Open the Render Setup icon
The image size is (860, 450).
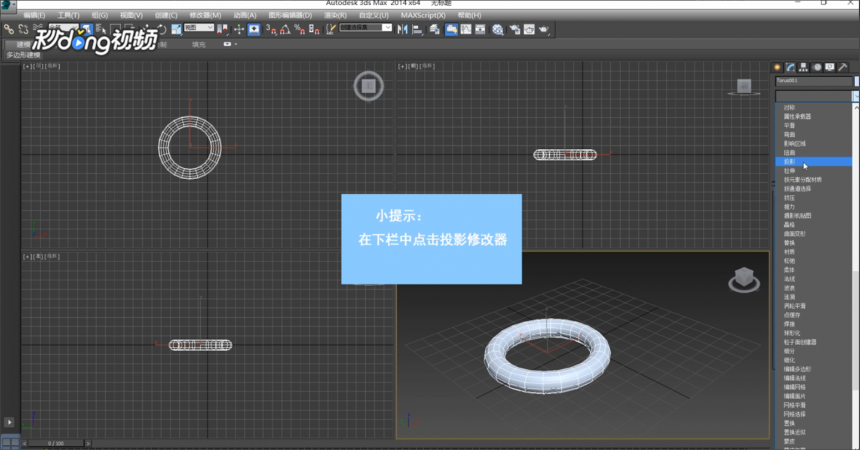[514, 29]
